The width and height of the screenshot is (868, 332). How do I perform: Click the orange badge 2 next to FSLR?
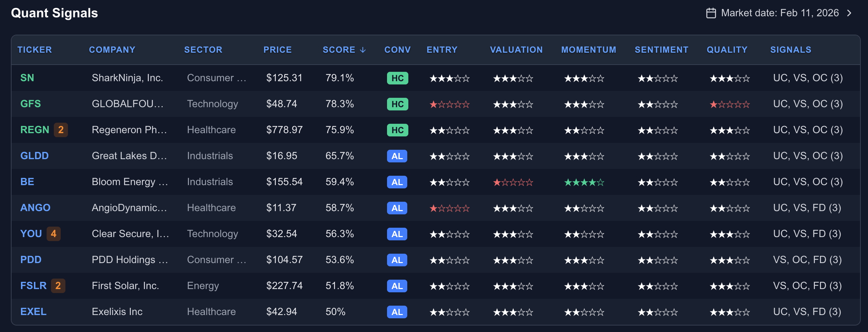click(58, 286)
